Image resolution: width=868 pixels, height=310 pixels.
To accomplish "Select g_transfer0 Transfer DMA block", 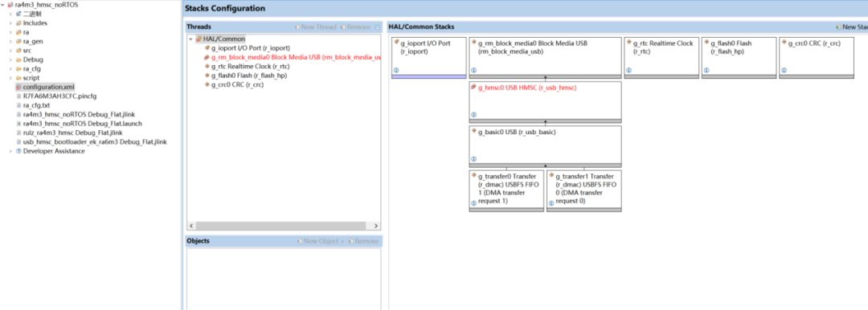I will pos(506,190).
